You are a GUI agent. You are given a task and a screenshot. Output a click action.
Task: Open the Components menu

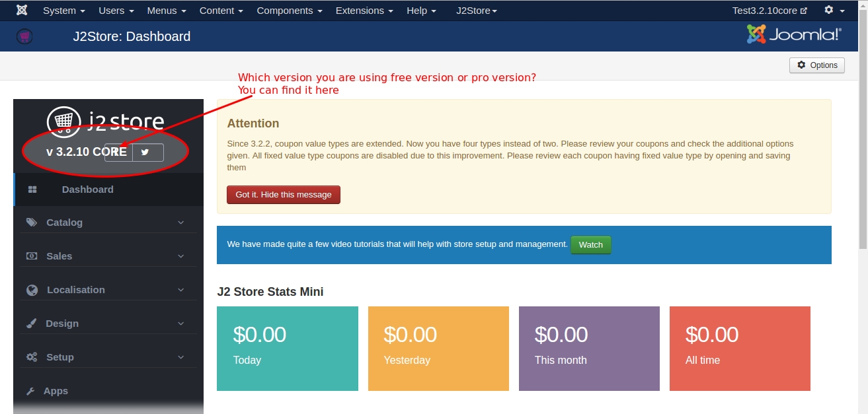[x=290, y=11]
